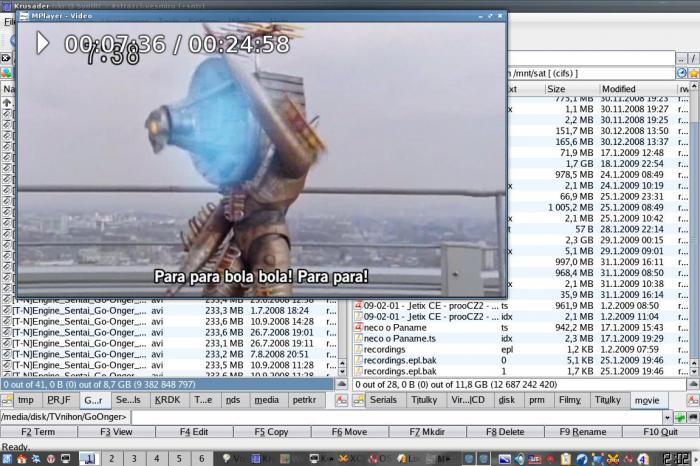Click F6 Move button
This screenshot has height=466, width=700.
tap(350, 432)
